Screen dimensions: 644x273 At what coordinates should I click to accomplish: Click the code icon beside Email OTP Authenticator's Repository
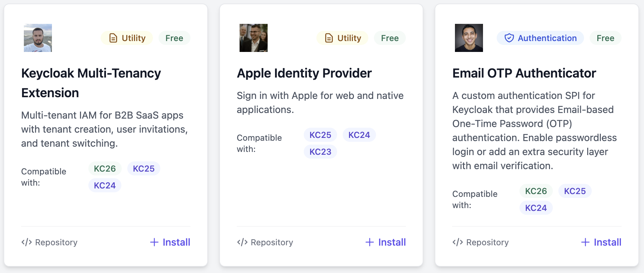(x=458, y=242)
